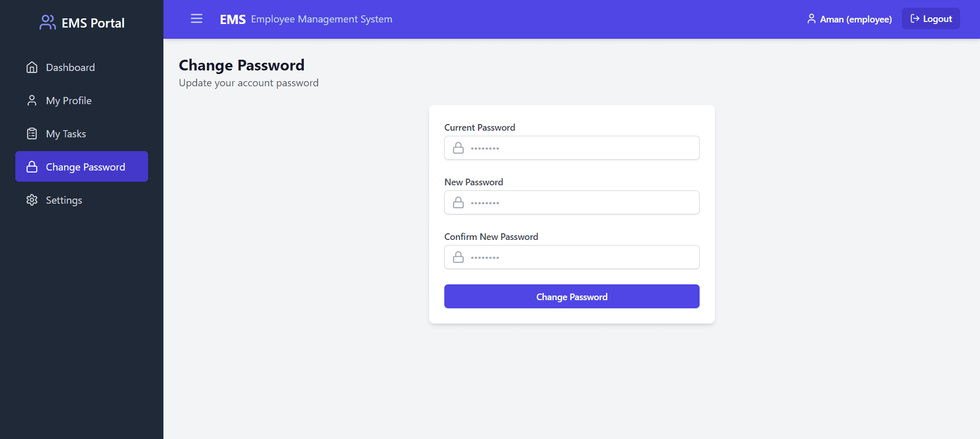
Task: Focus the Current Password input field
Action: click(x=572, y=148)
